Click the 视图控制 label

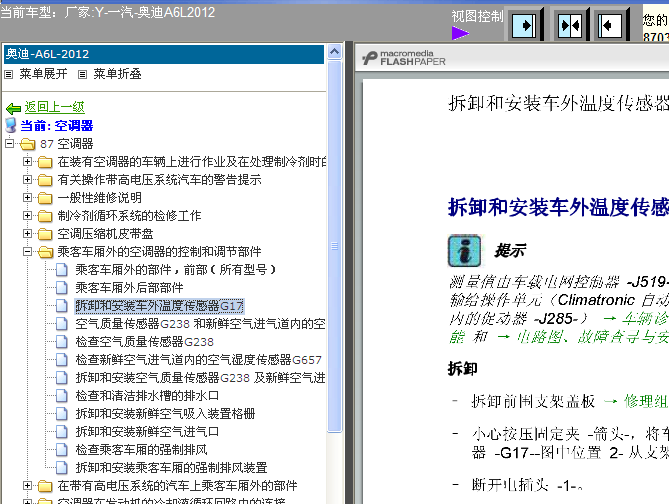(477, 16)
